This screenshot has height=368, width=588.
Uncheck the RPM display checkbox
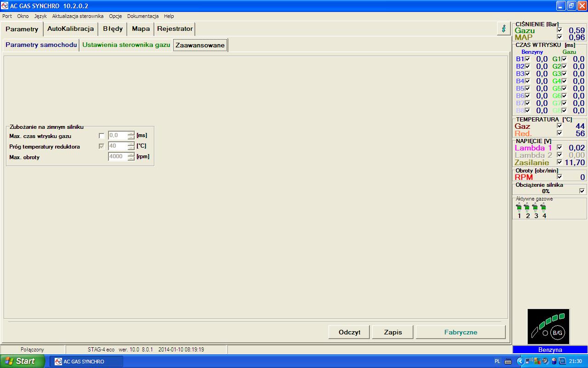560,177
